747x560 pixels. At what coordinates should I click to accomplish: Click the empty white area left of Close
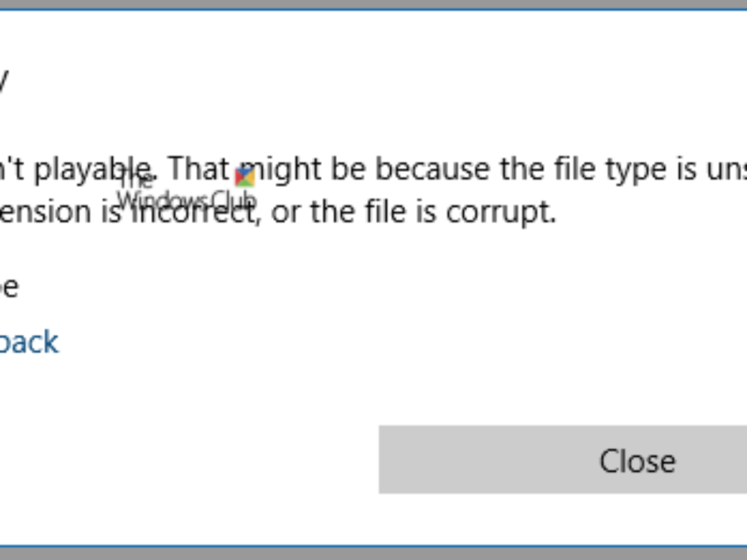[187, 460]
